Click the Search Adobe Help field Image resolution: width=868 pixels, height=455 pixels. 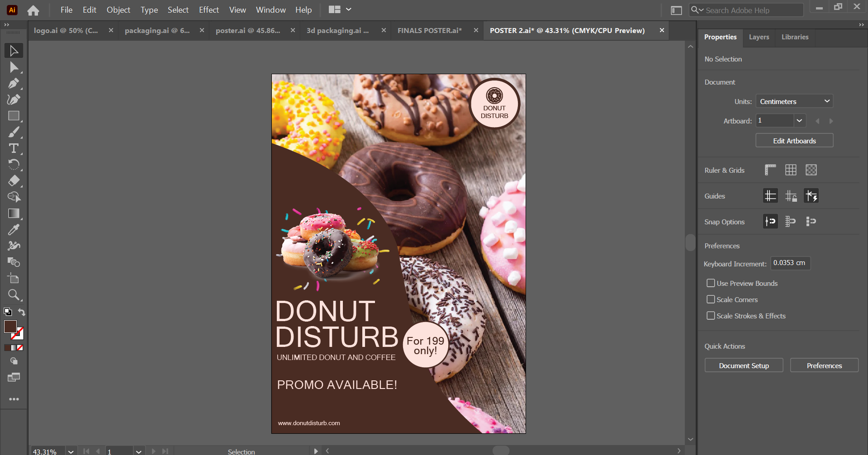point(746,10)
